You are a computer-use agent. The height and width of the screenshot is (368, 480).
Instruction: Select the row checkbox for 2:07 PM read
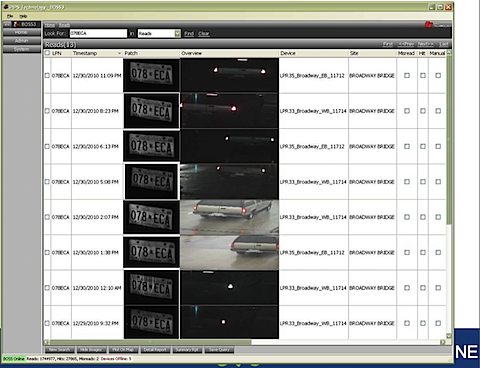(47, 217)
